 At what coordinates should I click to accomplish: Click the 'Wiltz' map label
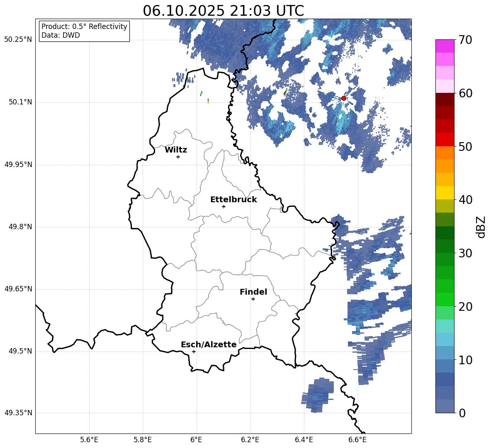[176, 150]
